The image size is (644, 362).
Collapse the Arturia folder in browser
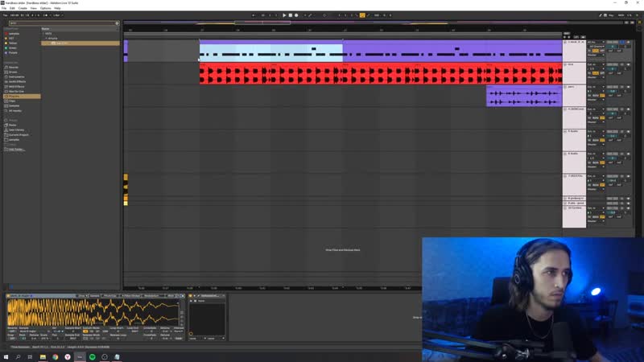pos(46,38)
